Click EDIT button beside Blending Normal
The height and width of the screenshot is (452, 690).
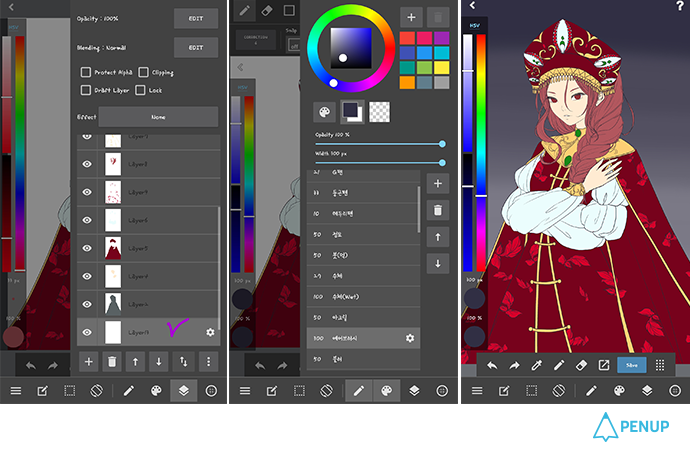(196, 48)
